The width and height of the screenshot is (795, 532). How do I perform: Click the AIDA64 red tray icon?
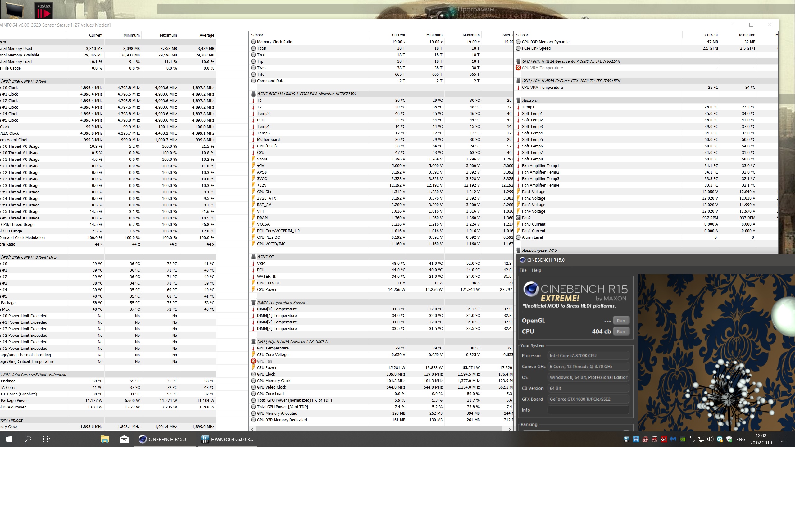tap(664, 439)
